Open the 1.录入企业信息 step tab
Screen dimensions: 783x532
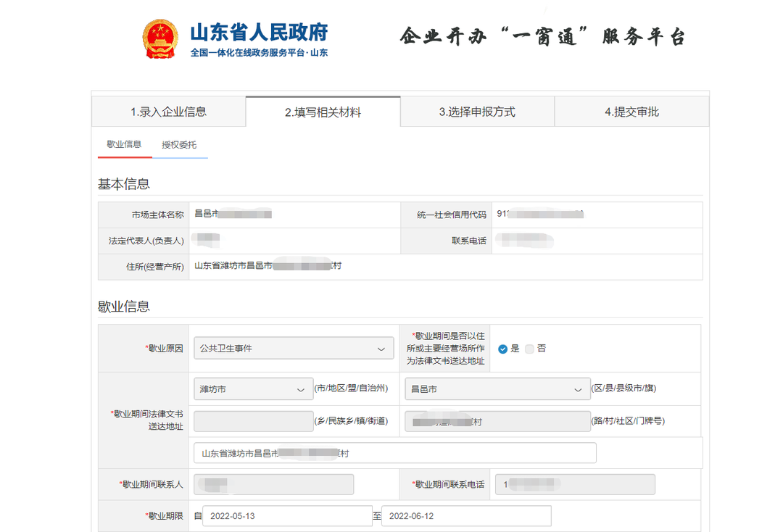pyautogui.click(x=168, y=112)
